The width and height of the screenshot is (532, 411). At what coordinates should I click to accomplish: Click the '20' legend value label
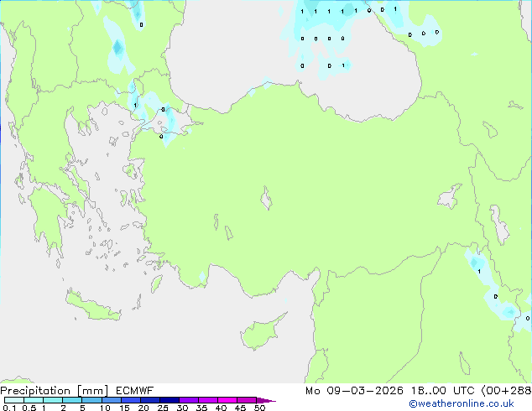(143, 408)
